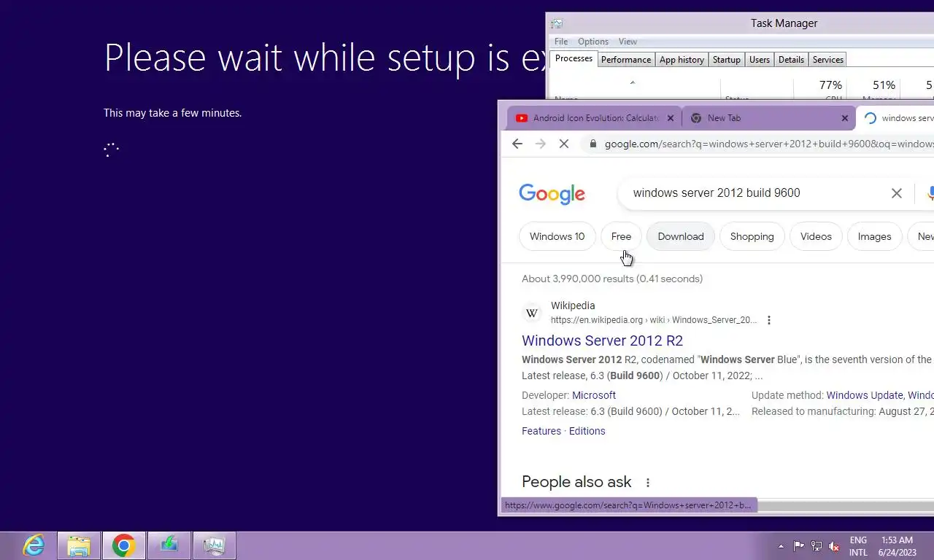Open Task Manager Options menu
This screenshot has height=560, width=934.
(x=593, y=42)
